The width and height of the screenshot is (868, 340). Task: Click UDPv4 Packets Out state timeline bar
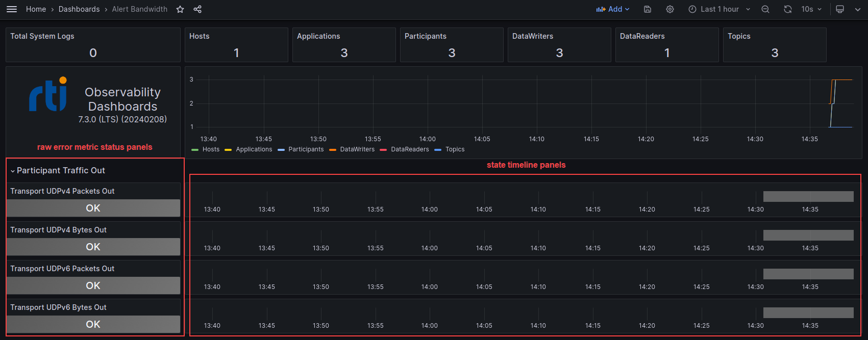click(x=808, y=196)
